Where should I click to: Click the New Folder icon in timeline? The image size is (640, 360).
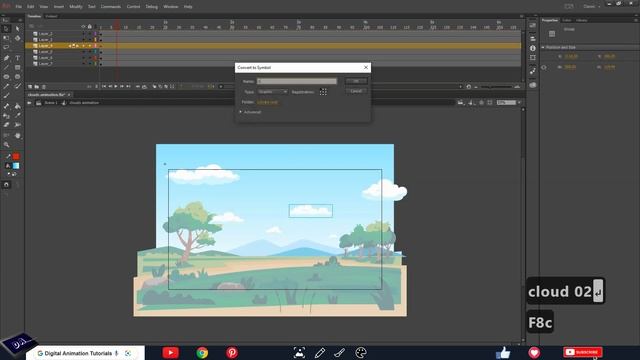pyautogui.click(x=37, y=87)
